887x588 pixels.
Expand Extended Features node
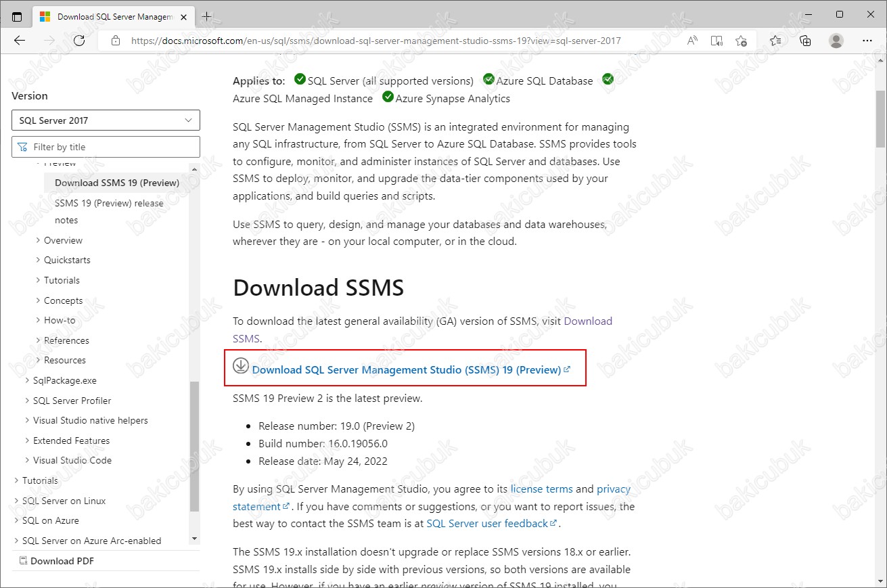[71, 440]
